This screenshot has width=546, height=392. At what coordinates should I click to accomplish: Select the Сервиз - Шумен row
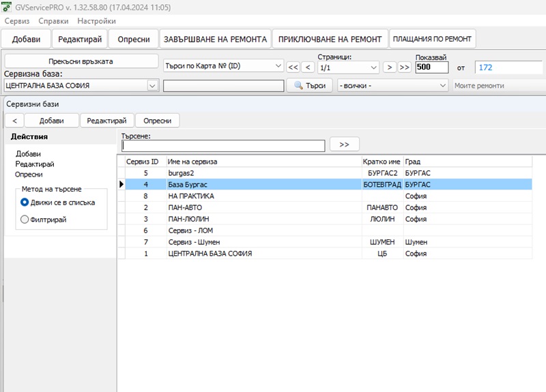click(328, 242)
